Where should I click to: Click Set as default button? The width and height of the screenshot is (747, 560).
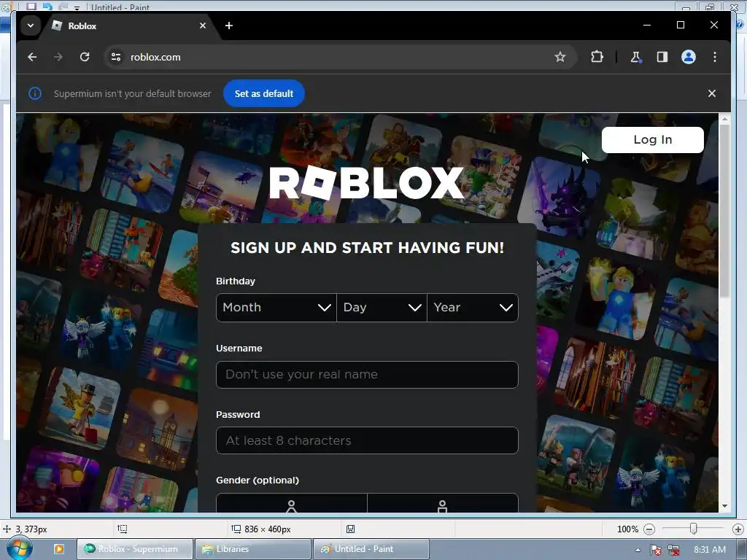[x=264, y=93]
